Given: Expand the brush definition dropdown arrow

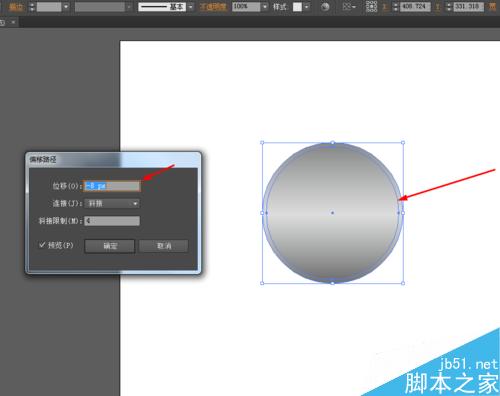Looking at the screenshot, I should 190,7.
